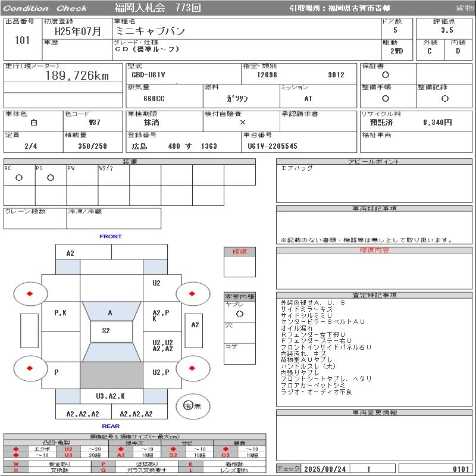The width and height of the screenshot is (476, 476).
Task: Click the rear-right wheel diamond marker
Action: coord(193,368)
